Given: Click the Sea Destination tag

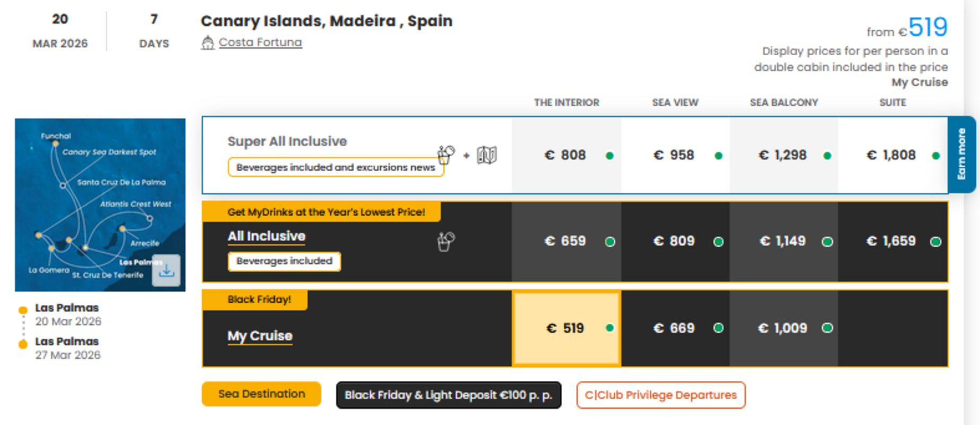Looking at the screenshot, I should point(261,394).
